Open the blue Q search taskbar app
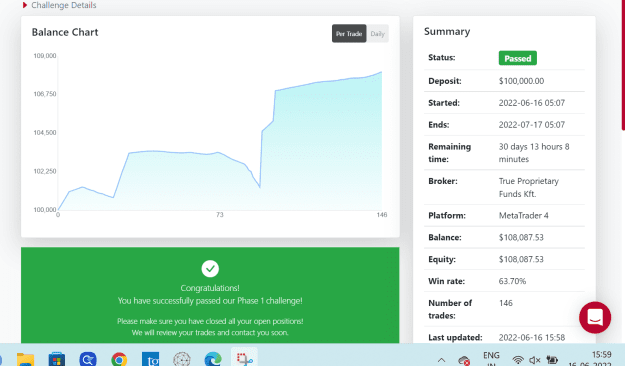Screen dimensions: 625x366 [88, 359]
